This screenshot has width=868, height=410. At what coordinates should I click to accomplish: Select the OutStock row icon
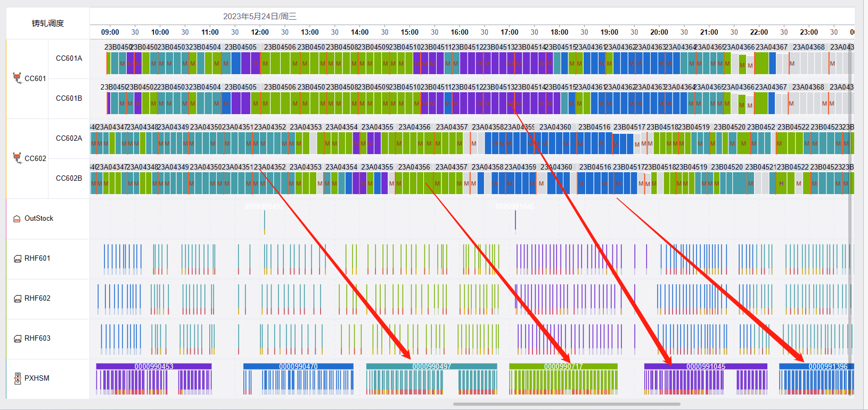pyautogui.click(x=17, y=219)
